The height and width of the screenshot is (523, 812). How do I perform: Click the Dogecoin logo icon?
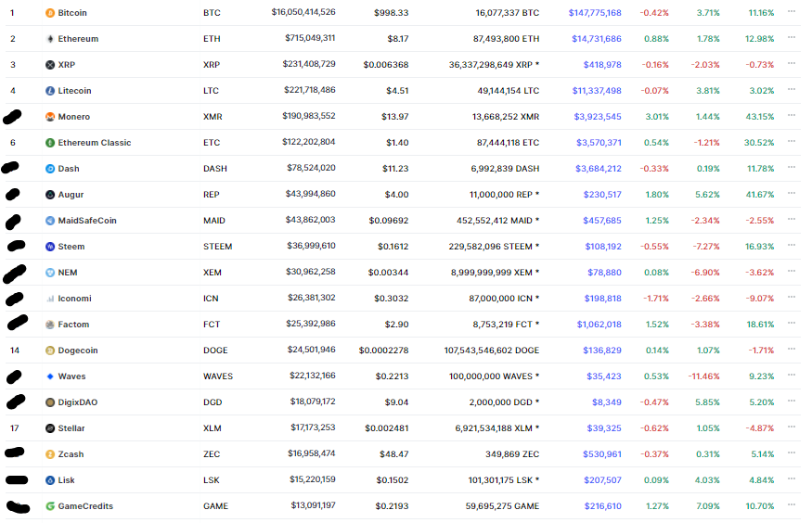[x=50, y=351]
